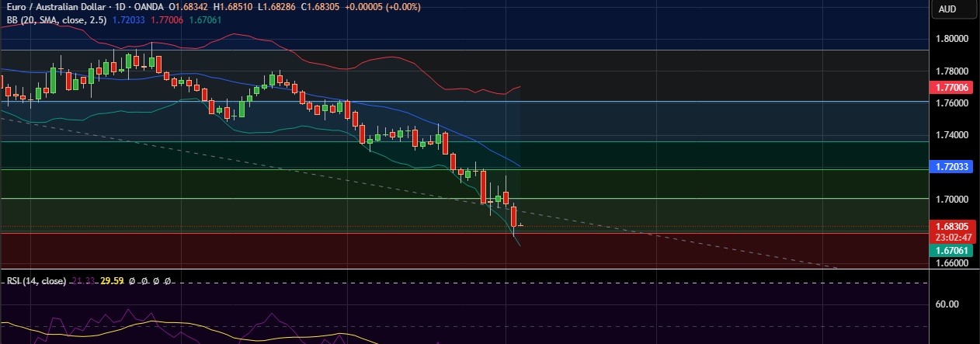Click the 23:02:47 bar countdown timer
The height and width of the screenshot is (344, 980).
point(955,238)
